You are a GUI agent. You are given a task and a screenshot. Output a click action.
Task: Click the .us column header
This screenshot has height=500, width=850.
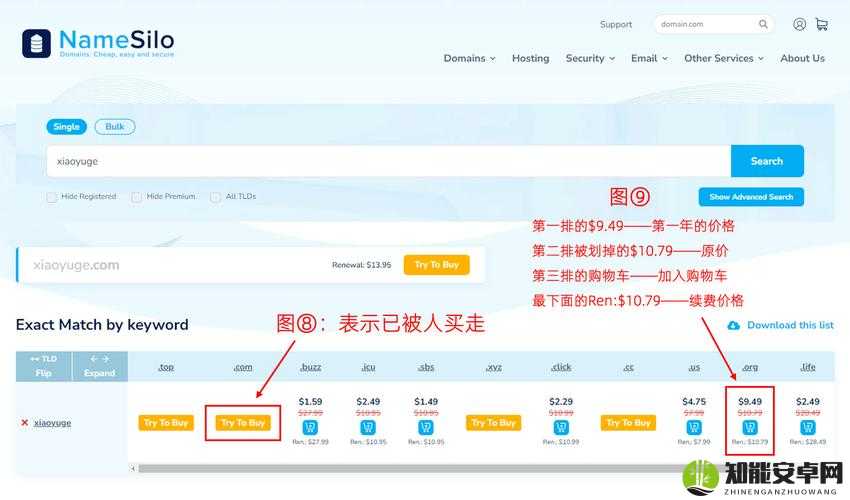(694, 367)
